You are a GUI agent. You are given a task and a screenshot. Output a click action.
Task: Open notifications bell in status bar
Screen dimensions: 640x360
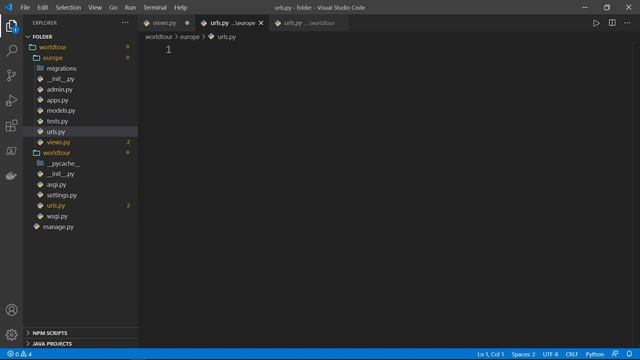(x=629, y=354)
